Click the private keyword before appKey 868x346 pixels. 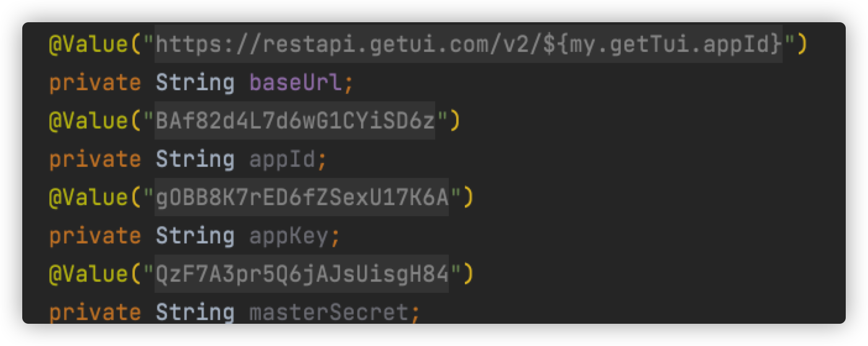coord(95,236)
